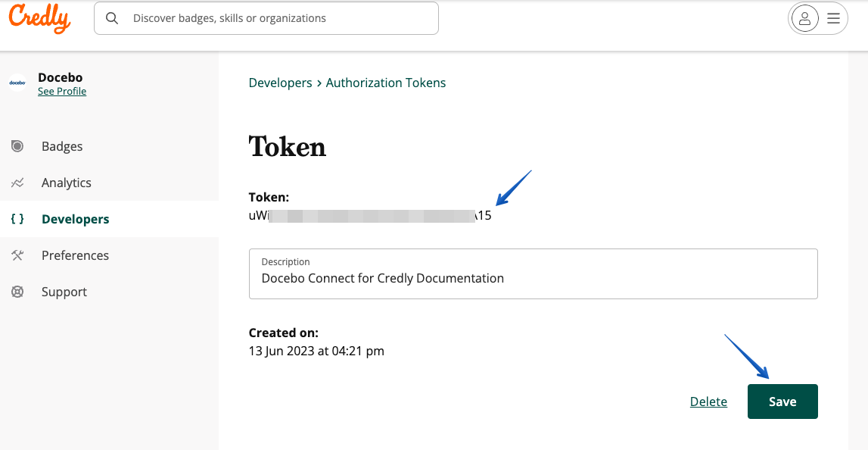
Task: Navigate to the Developers breadcrumb
Action: [280, 83]
